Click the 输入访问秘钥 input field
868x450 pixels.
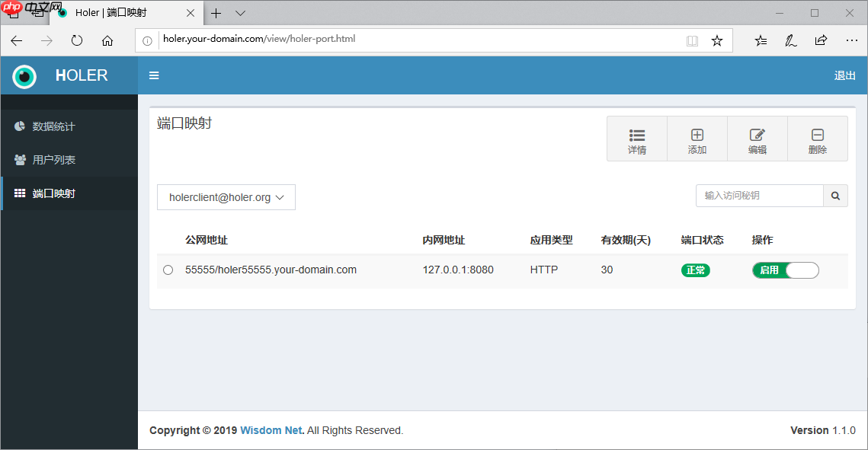click(x=758, y=196)
